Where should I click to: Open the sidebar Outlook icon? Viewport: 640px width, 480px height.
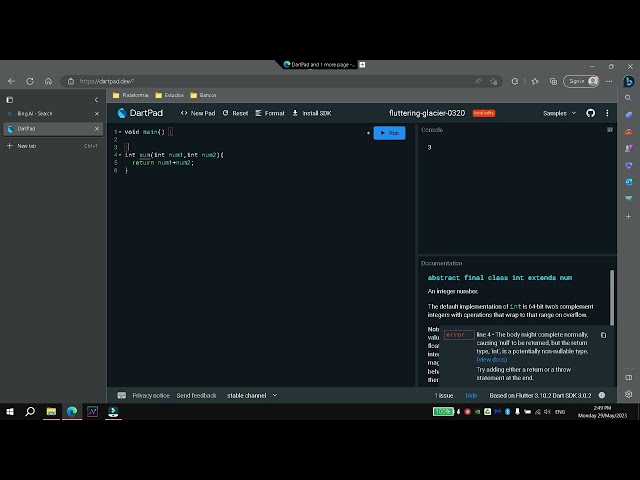point(629,182)
